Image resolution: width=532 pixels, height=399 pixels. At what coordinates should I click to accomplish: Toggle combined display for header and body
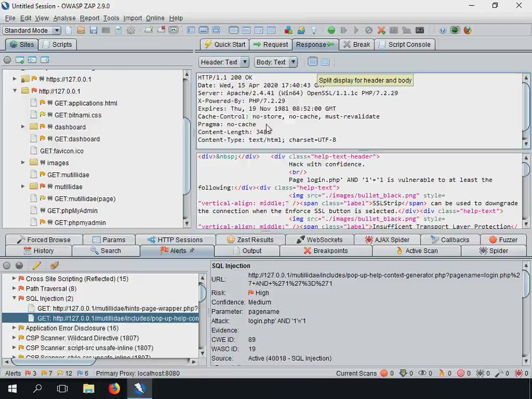click(325, 62)
